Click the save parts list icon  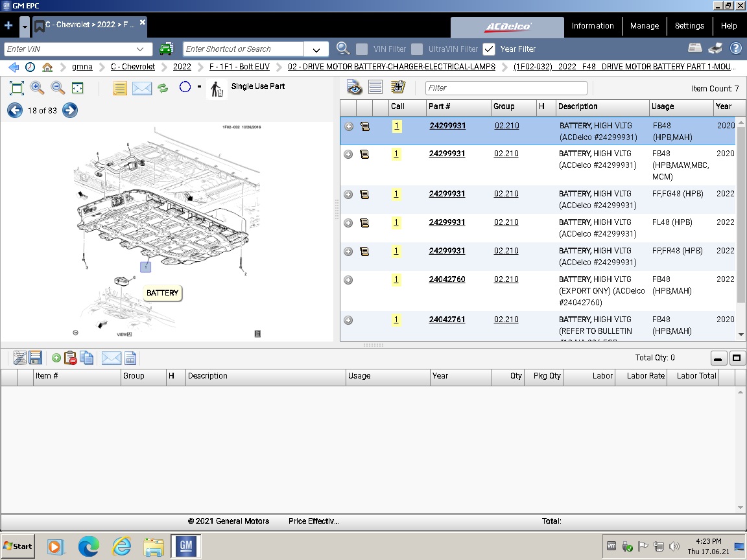36,358
